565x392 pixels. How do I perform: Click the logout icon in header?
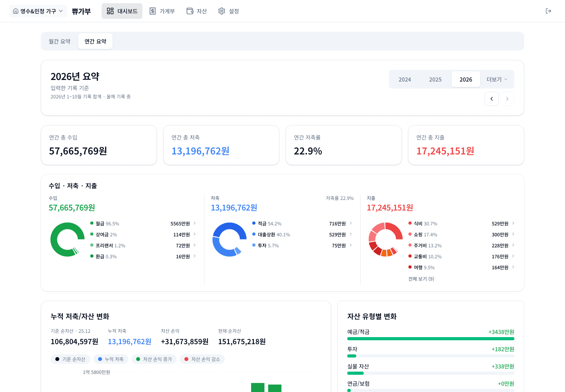[549, 11]
